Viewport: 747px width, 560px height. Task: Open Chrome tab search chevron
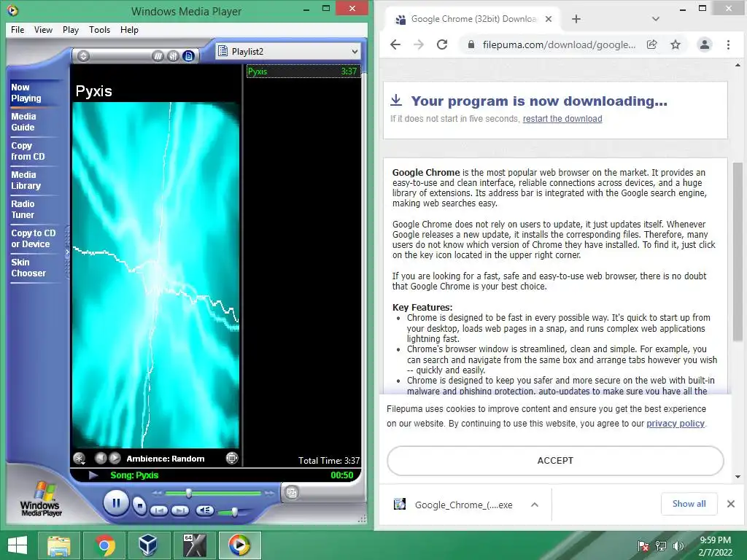point(656,19)
